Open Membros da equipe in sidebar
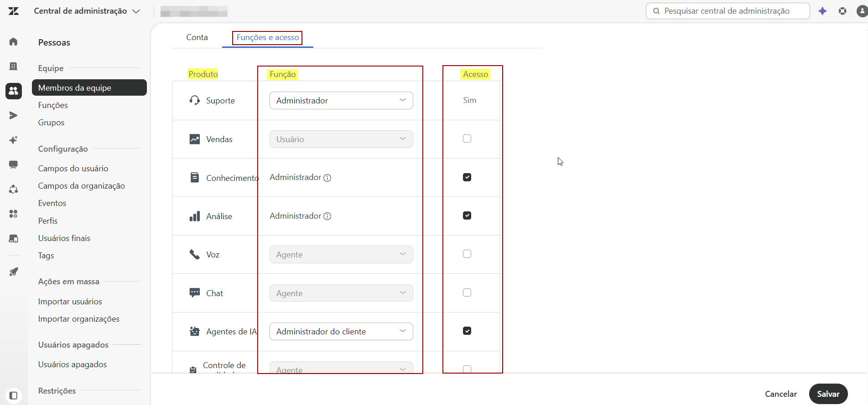 pos(89,87)
